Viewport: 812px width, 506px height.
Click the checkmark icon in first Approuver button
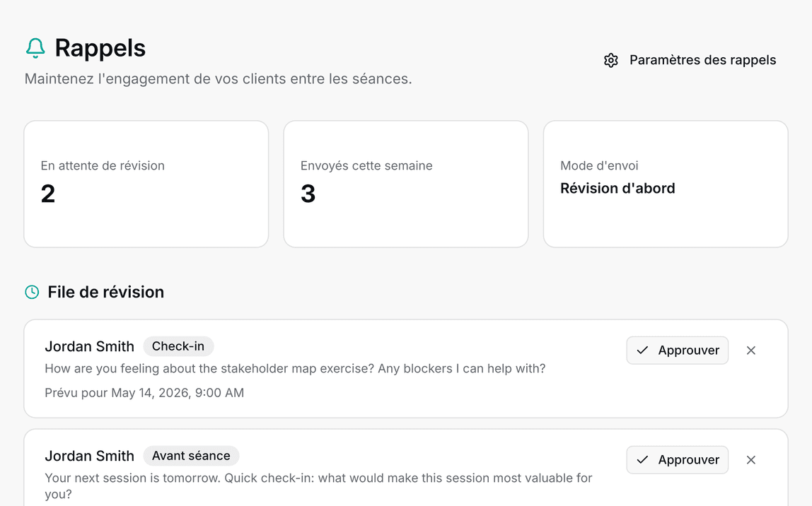[x=643, y=351]
